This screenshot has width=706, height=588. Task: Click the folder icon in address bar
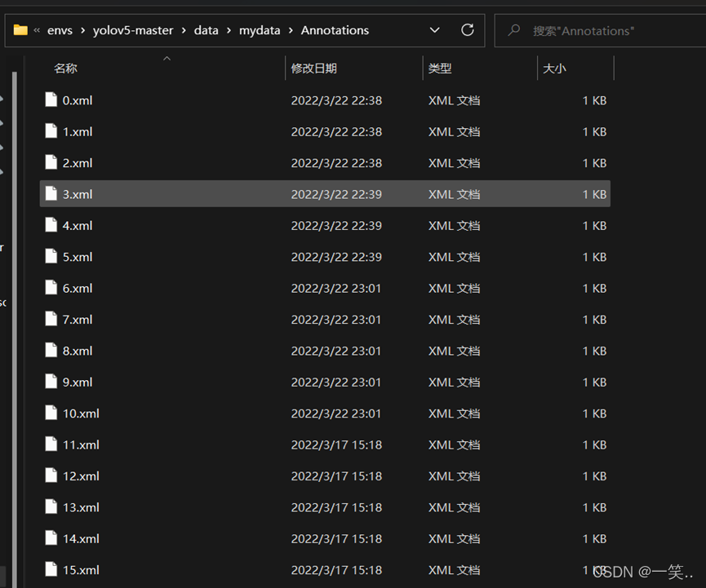click(20, 30)
